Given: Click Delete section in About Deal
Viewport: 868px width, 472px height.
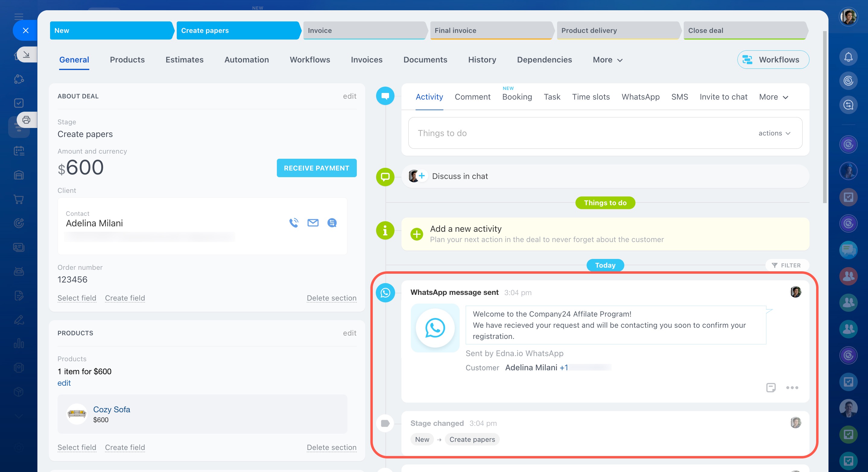Looking at the screenshot, I should 331,298.
